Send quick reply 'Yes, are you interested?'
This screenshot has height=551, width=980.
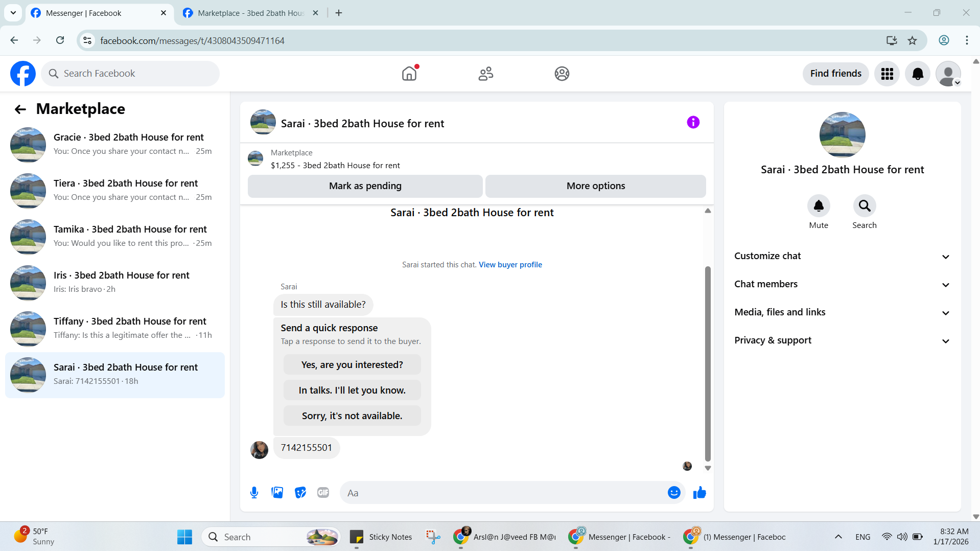352,365
